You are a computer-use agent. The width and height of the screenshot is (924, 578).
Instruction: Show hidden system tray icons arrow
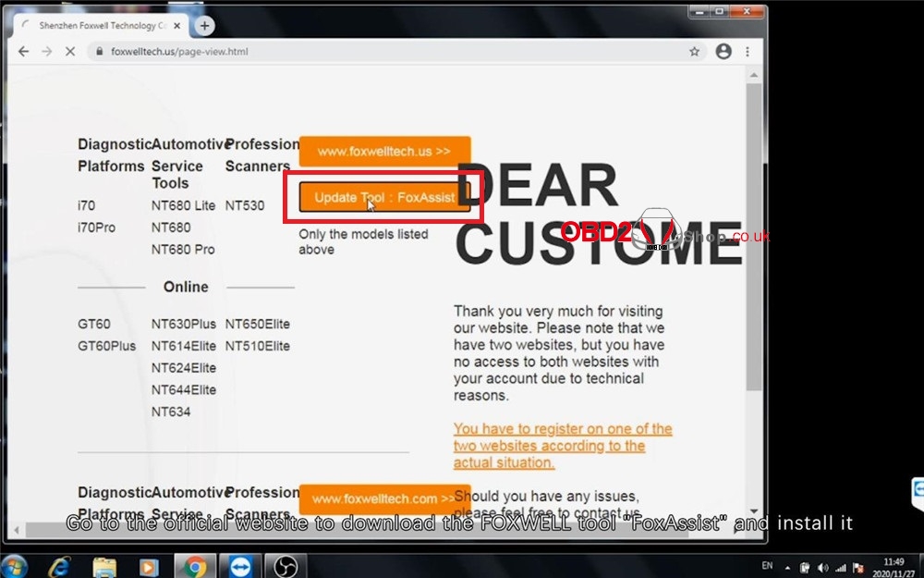point(787,566)
